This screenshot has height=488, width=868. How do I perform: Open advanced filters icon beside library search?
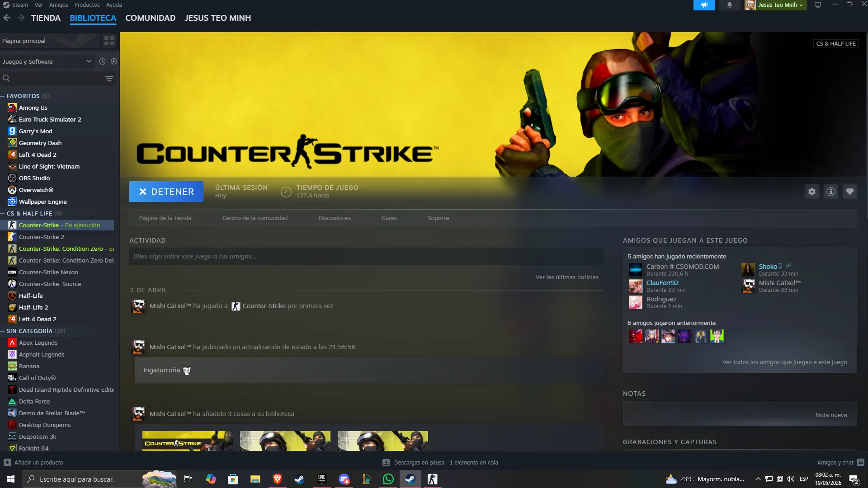pos(109,79)
